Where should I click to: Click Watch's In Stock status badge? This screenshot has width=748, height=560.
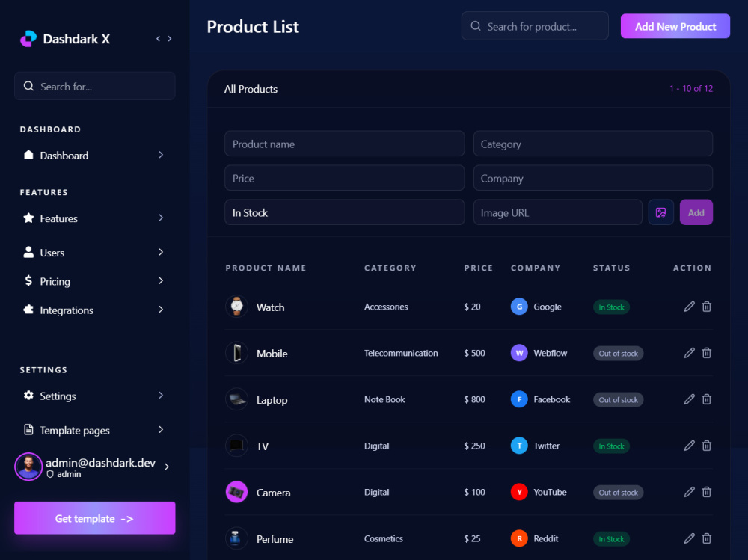click(x=611, y=307)
